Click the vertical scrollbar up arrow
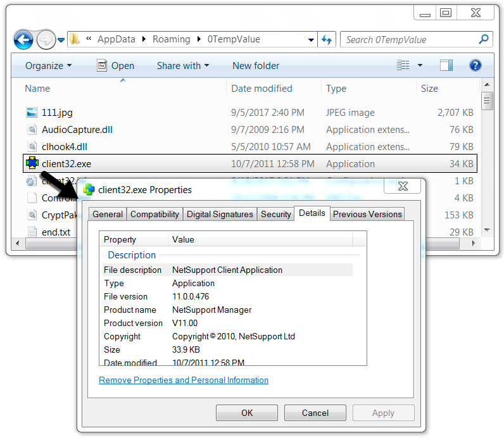This screenshot has height=440, width=504. (x=487, y=85)
